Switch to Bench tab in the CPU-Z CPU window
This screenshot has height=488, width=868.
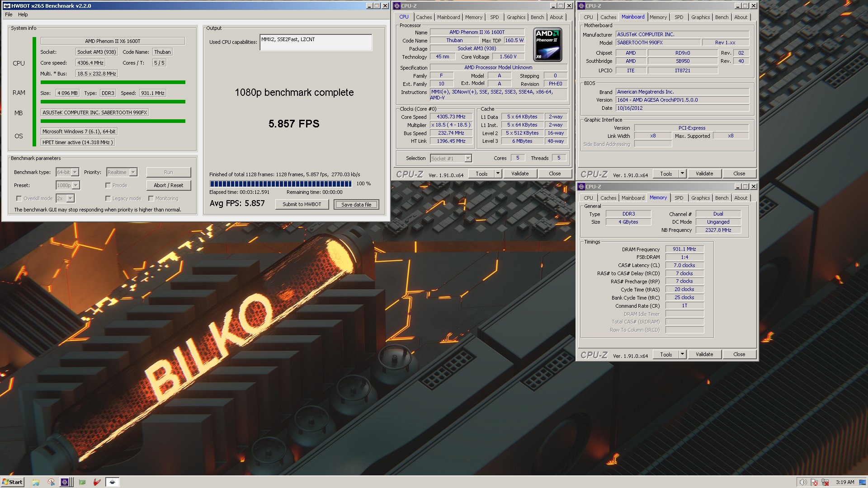tap(537, 17)
